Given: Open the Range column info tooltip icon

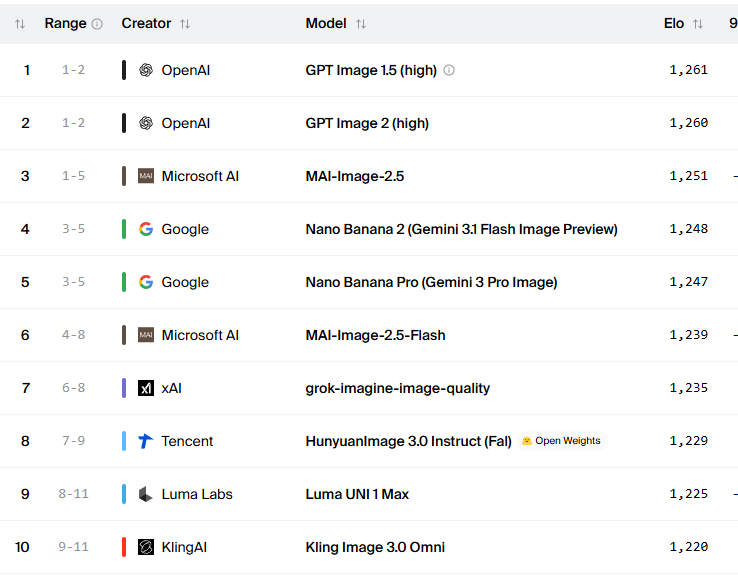Looking at the screenshot, I should pos(97,24).
